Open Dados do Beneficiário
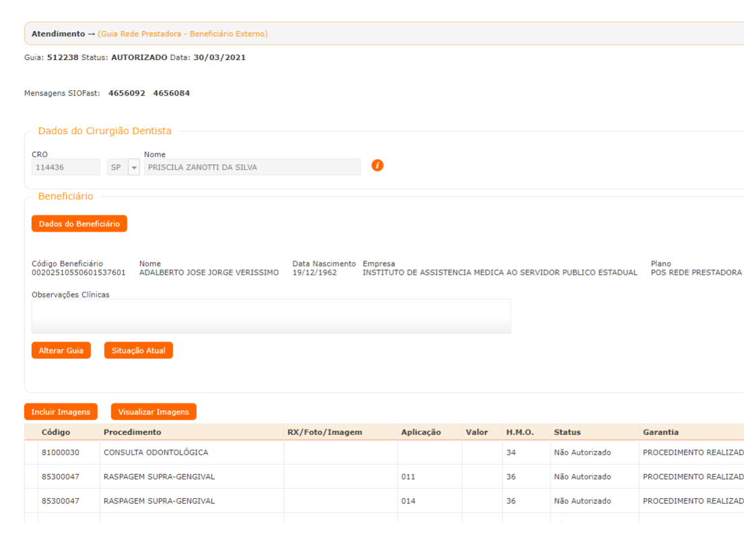This screenshot has width=756, height=534. pos(79,224)
